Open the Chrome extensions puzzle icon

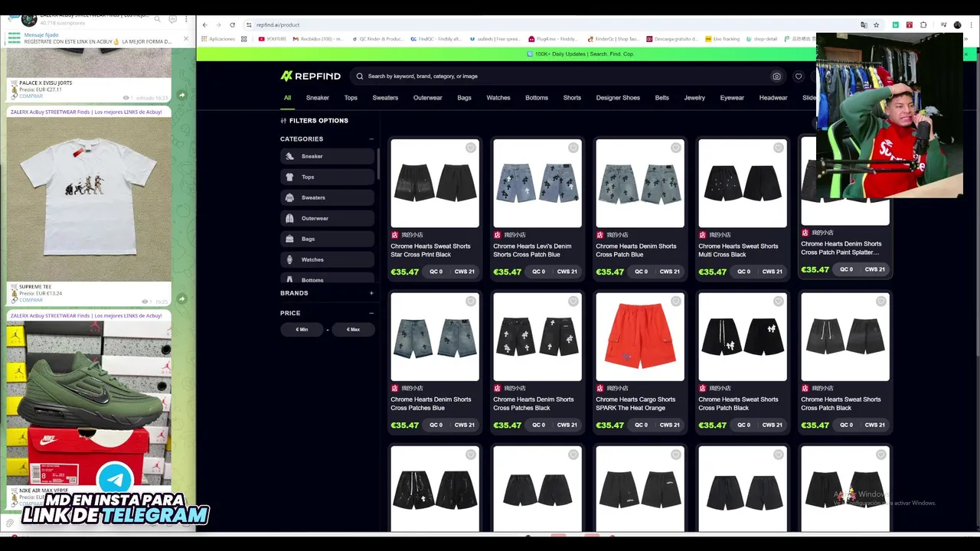923,24
